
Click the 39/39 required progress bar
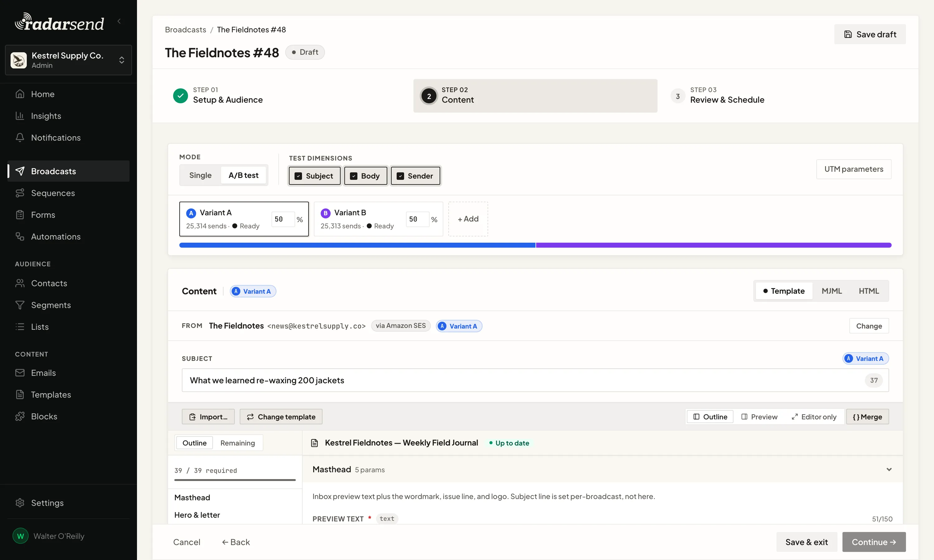click(x=235, y=480)
